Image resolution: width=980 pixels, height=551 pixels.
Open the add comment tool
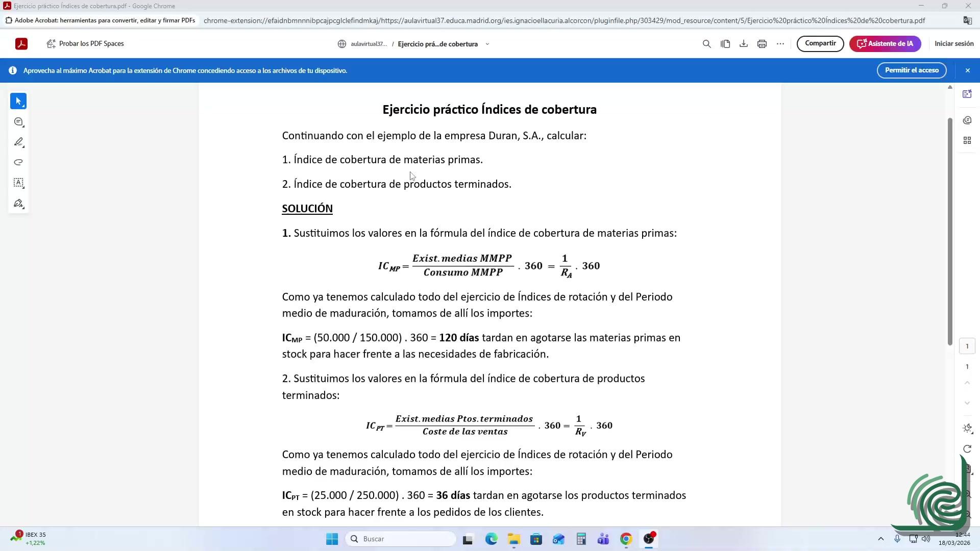pyautogui.click(x=18, y=122)
